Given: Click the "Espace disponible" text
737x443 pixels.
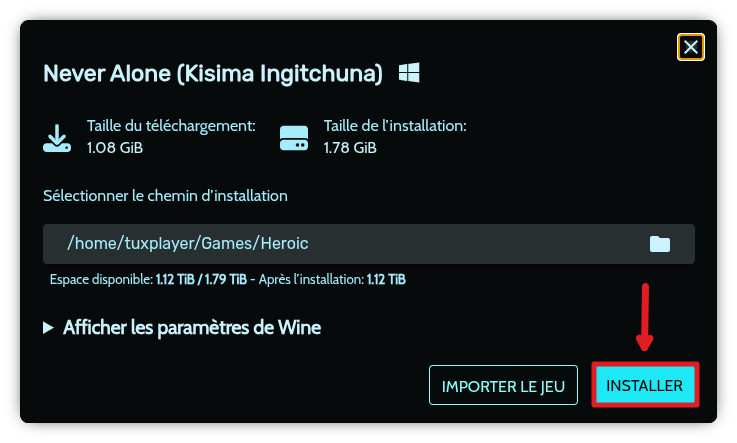Looking at the screenshot, I should click(x=100, y=279).
